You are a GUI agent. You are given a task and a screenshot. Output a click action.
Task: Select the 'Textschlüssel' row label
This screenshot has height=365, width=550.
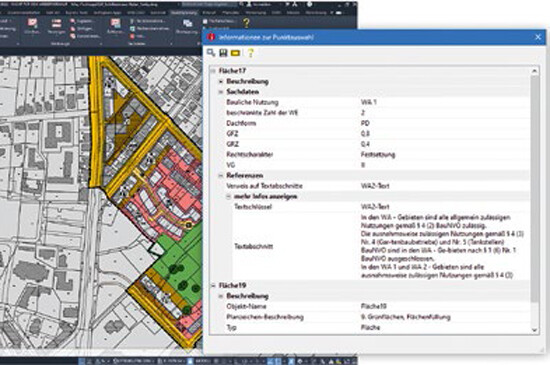(x=253, y=207)
